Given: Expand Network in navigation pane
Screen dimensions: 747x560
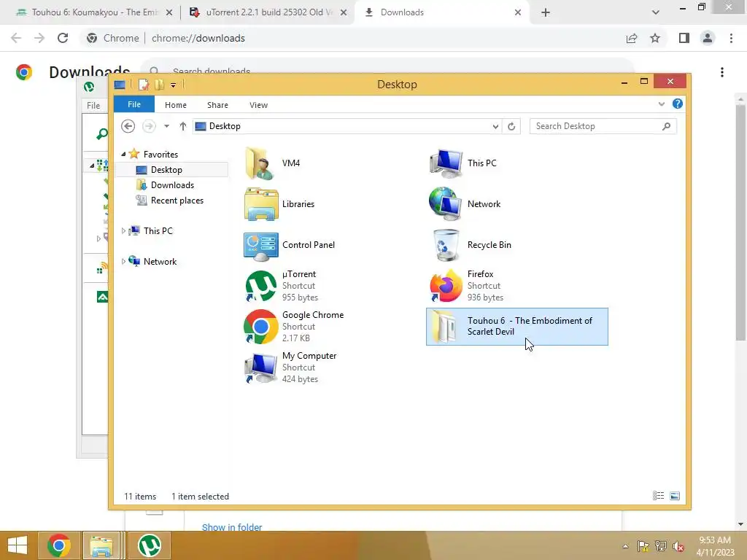Looking at the screenshot, I should [123, 262].
